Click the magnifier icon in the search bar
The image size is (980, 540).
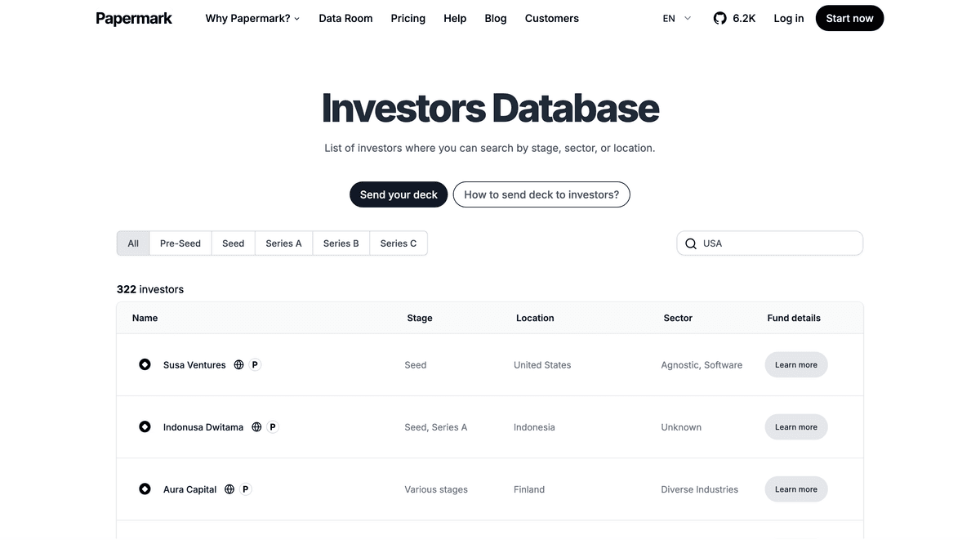pos(691,243)
